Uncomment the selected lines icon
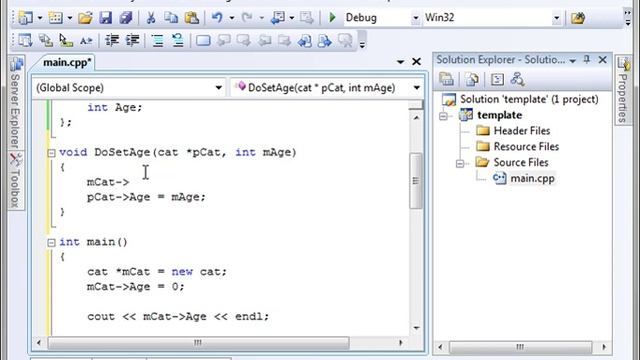 178,40
